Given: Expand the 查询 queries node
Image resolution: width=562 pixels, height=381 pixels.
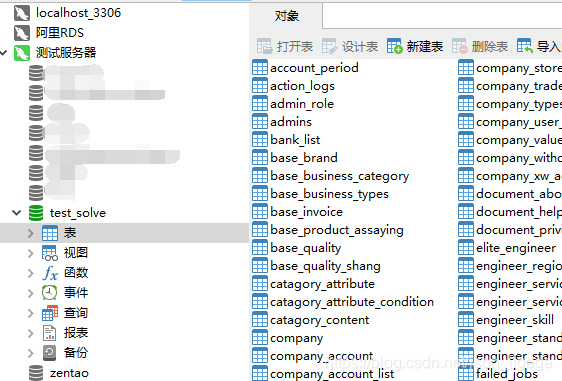Looking at the screenshot, I should point(31,313).
